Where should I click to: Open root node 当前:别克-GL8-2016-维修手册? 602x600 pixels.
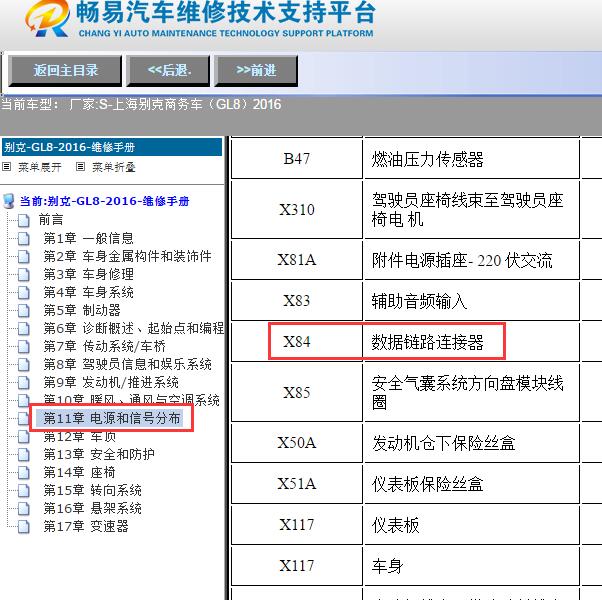104,201
